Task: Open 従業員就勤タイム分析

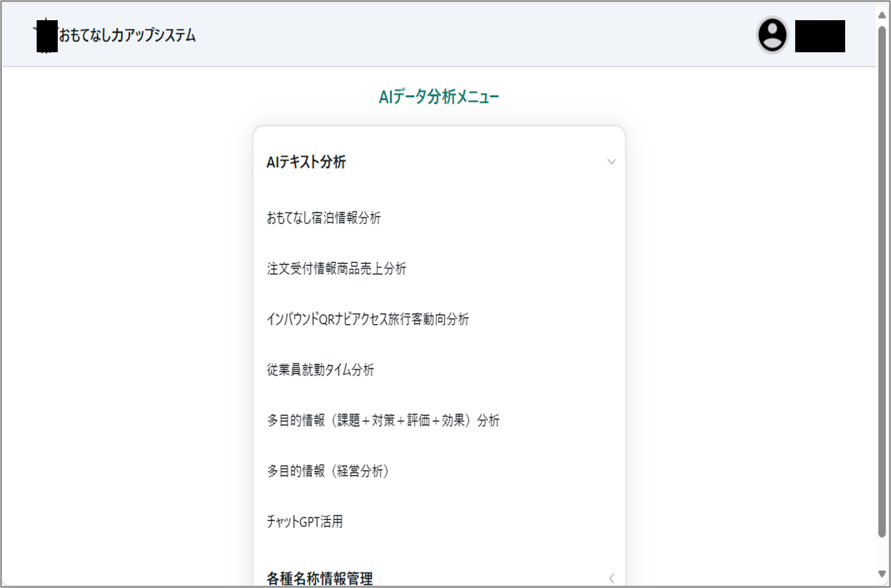Action: (320, 370)
